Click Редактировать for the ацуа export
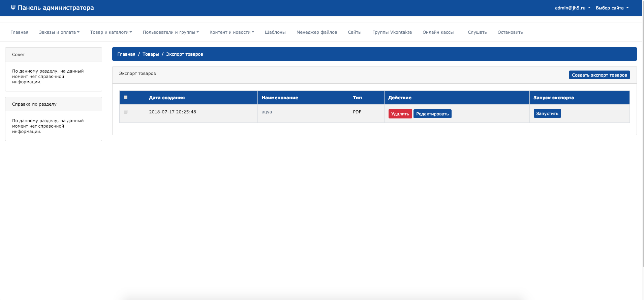 (432, 114)
